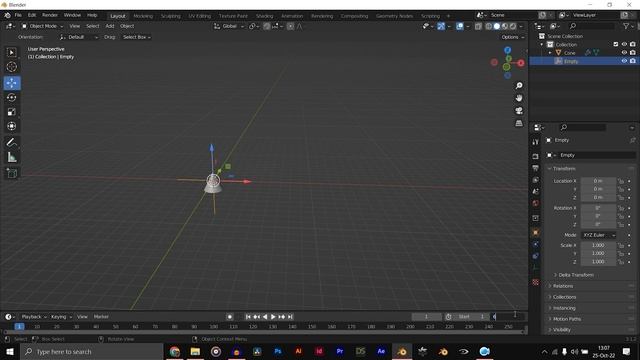
Task: Click the Scale X value field
Action: (x=598, y=245)
